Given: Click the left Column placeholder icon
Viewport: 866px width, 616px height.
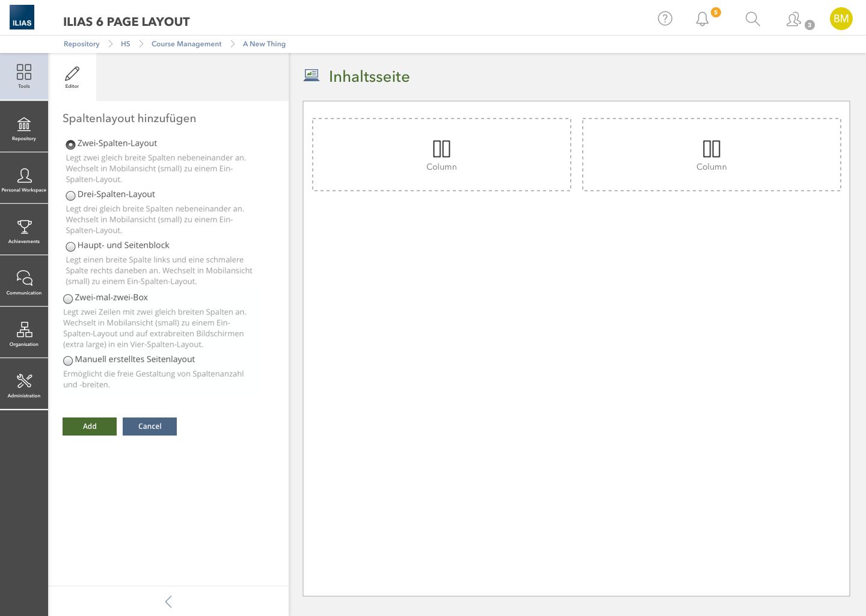Looking at the screenshot, I should (441, 149).
